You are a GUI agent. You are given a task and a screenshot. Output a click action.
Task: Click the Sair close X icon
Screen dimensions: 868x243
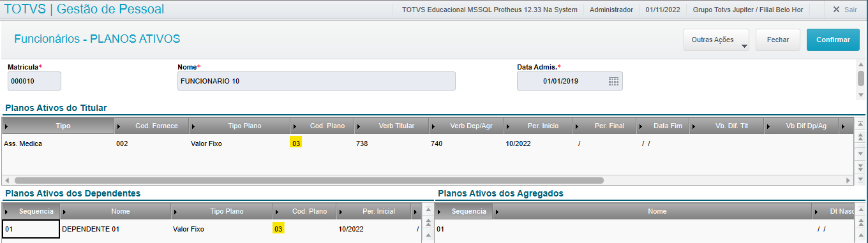(x=836, y=10)
